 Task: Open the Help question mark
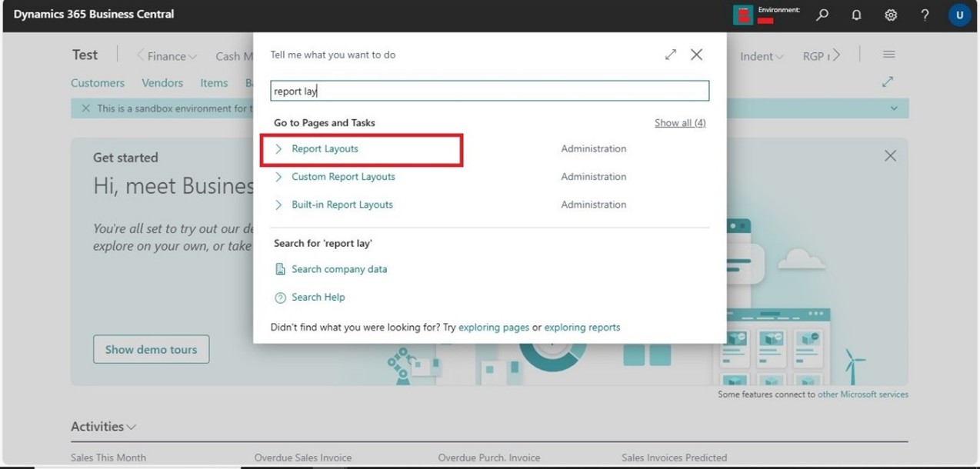point(925,15)
